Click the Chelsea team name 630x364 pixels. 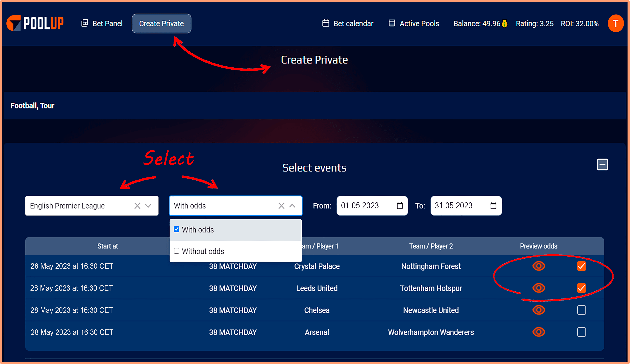317,310
